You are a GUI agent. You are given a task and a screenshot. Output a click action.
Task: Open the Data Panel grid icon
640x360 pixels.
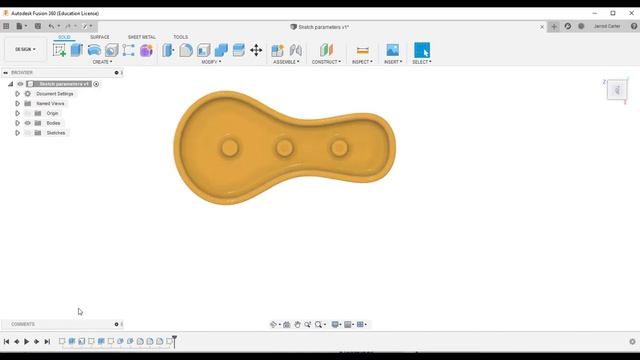[x=6, y=26]
